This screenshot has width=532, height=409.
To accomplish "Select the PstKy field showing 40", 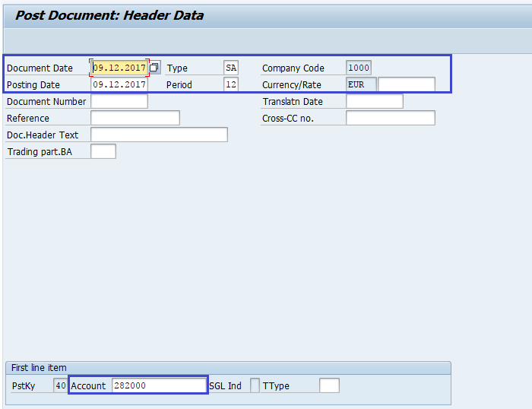I will 60,385.
